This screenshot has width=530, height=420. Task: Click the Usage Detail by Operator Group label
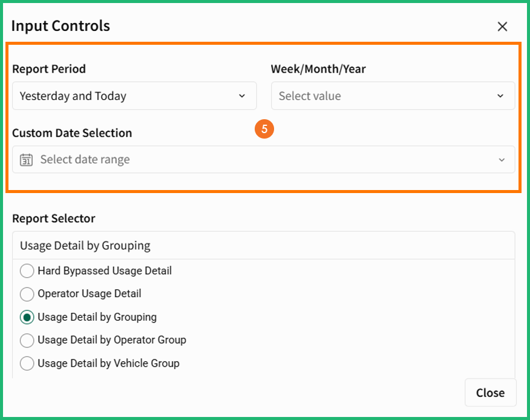[112, 340]
